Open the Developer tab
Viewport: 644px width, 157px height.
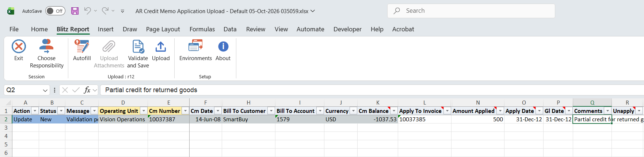click(347, 29)
